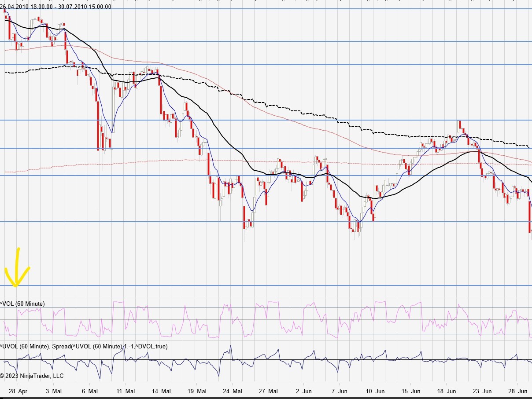The width and height of the screenshot is (532, 399).
Task: Click the 23. Jun date label
Action: (x=482, y=391)
